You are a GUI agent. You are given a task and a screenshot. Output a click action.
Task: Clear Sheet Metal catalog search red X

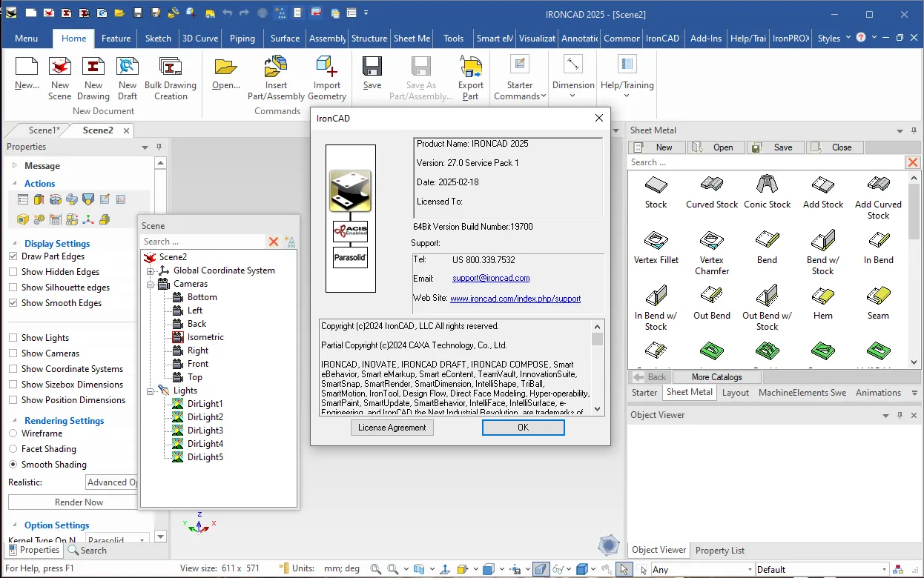pos(913,162)
